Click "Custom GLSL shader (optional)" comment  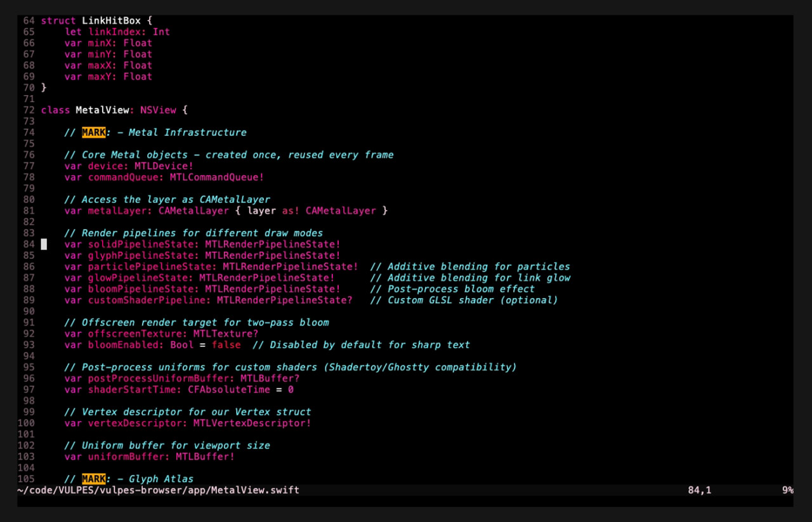coord(464,300)
